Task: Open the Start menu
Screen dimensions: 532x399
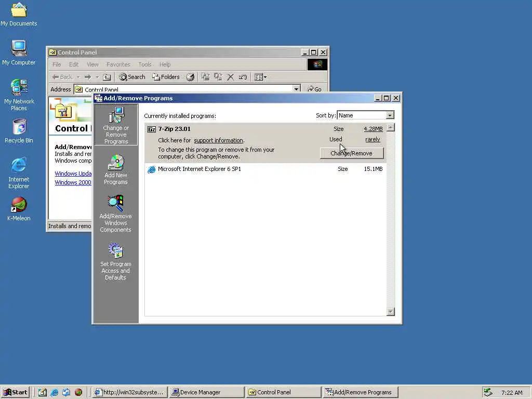Action: pyautogui.click(x=15, y=392)
